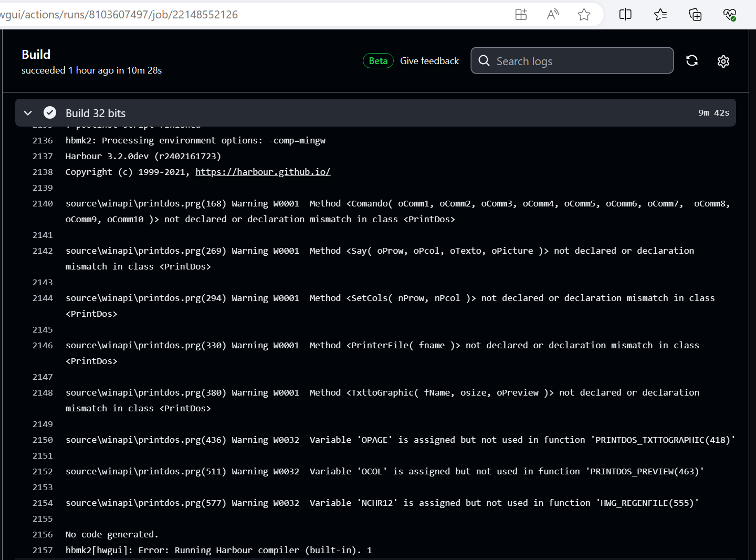Open the harbour.github.io link
This screenshot has height=560, width=756.
click(262, 172)
